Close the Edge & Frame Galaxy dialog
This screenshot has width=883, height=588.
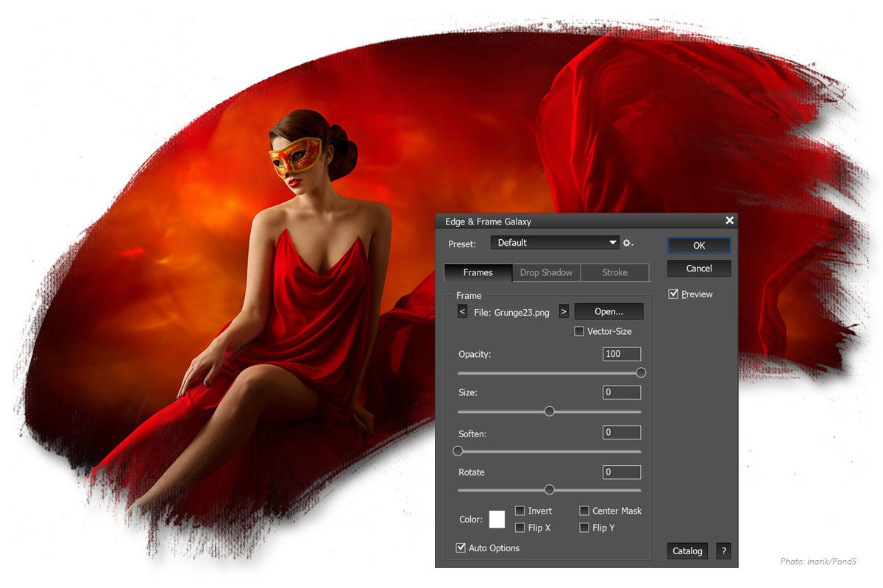(729, 221)
